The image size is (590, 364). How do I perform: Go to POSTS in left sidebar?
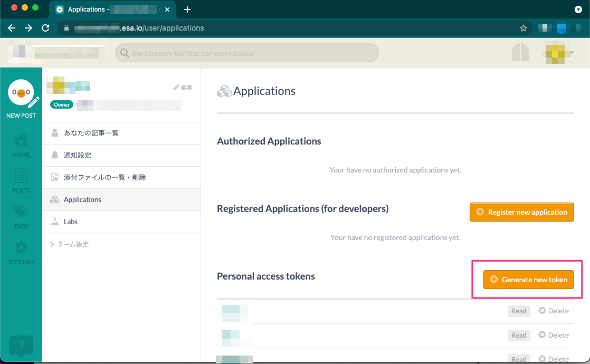click(x=21, y=180)
